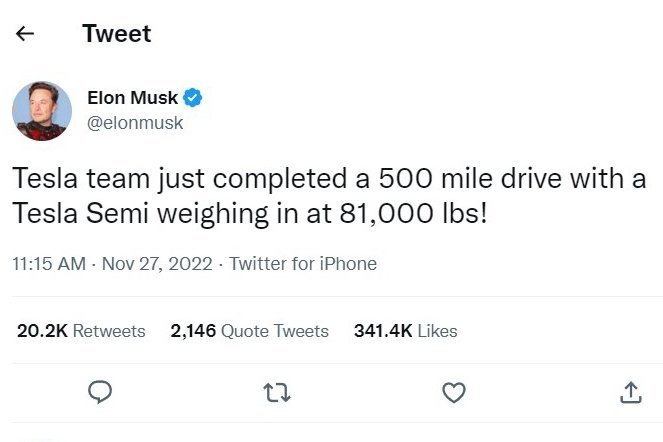View the 20.2K Retweets list
Screen dimensions: 663x442
coord(81,331)
